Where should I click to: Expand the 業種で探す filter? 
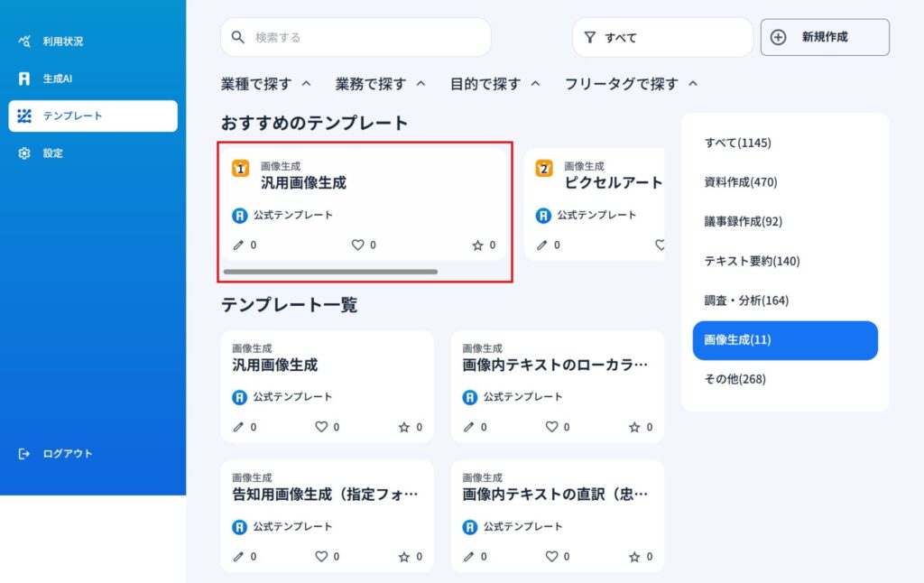click(x=306, y=84)
